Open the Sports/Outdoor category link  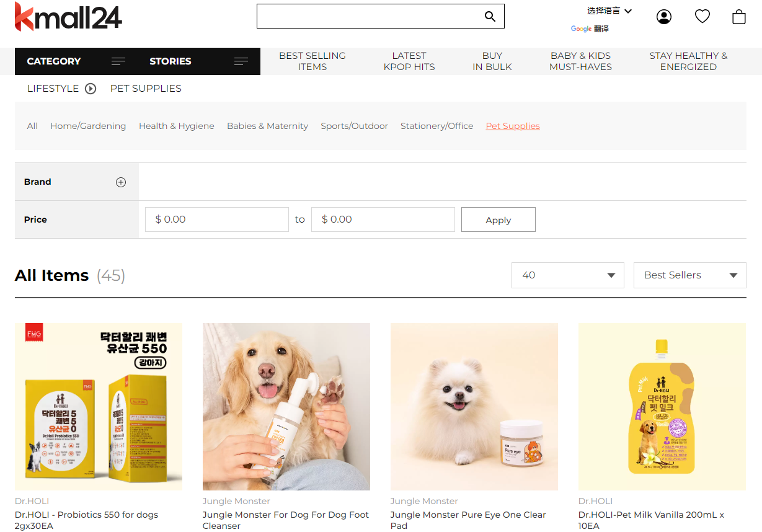[x=354, y=126]
